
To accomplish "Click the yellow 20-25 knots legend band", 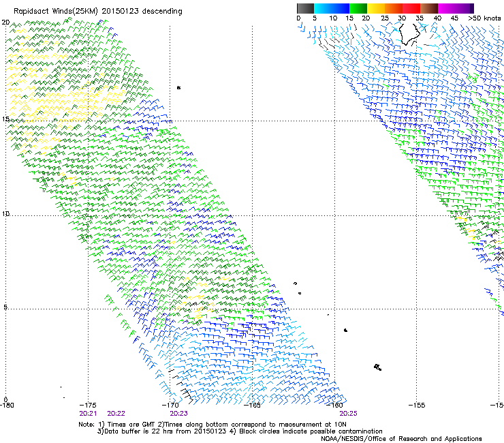I will 376,8.
